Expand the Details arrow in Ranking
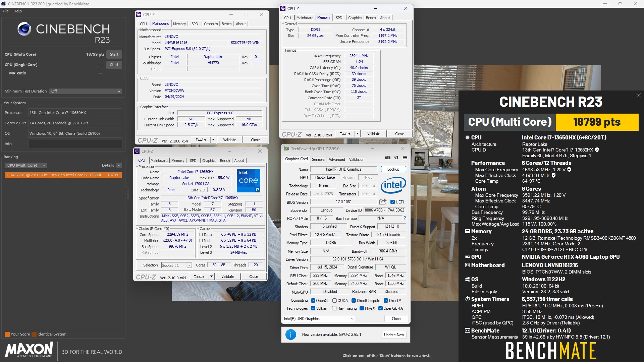 click(119, 165)
